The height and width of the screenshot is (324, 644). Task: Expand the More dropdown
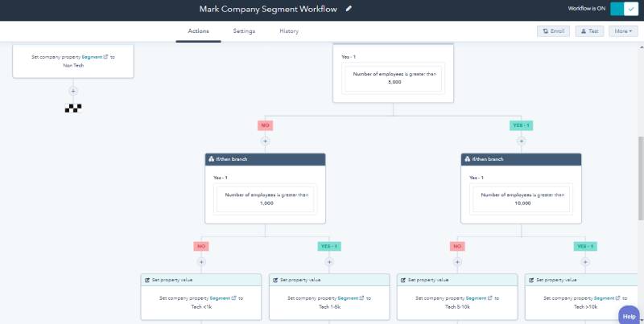point(623,31)
